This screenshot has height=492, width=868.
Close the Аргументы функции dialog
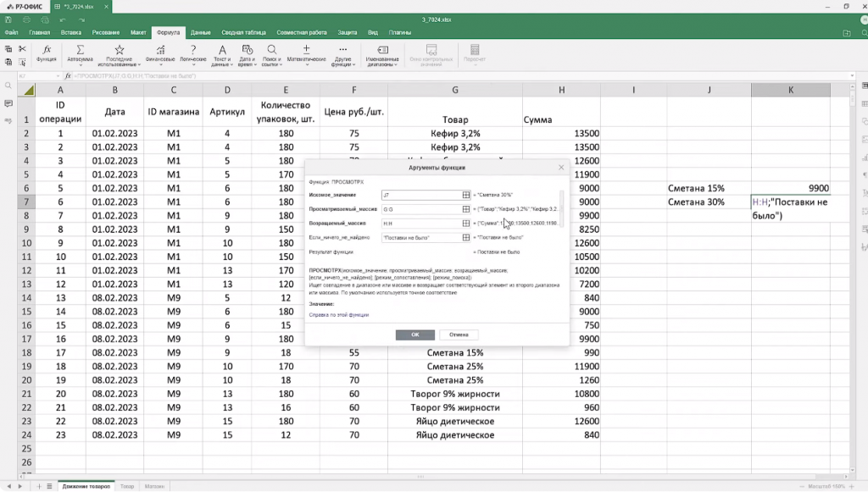tap(561, 168)
